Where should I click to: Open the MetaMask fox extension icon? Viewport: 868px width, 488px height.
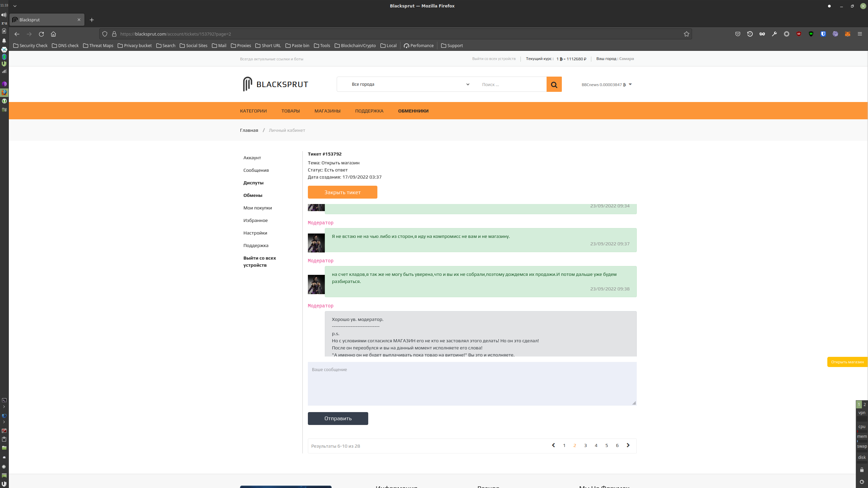847,34
